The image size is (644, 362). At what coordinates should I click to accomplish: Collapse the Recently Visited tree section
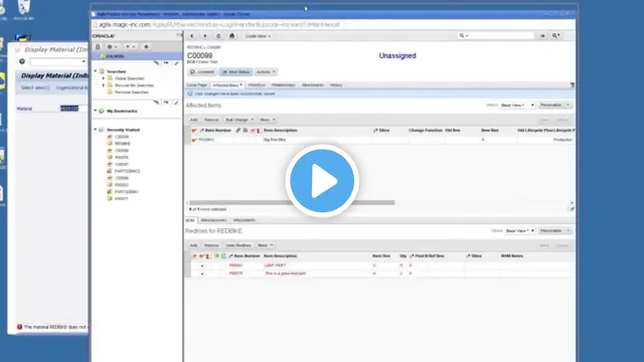[95, 130]
